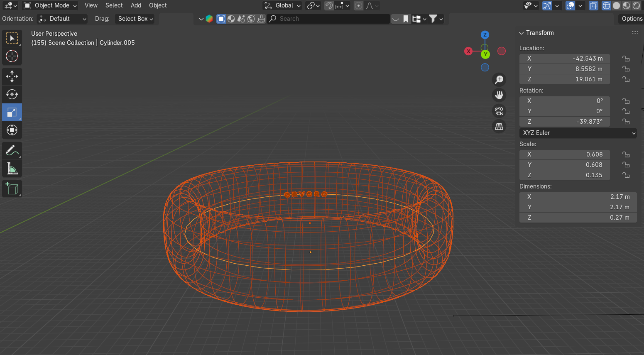Open the viewport overlays options arrow

580,5
